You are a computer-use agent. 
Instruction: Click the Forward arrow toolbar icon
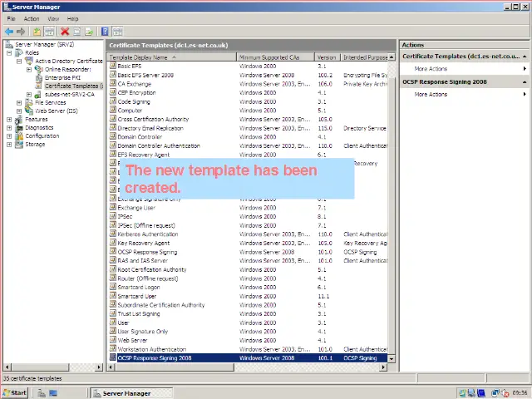point(20,32)
